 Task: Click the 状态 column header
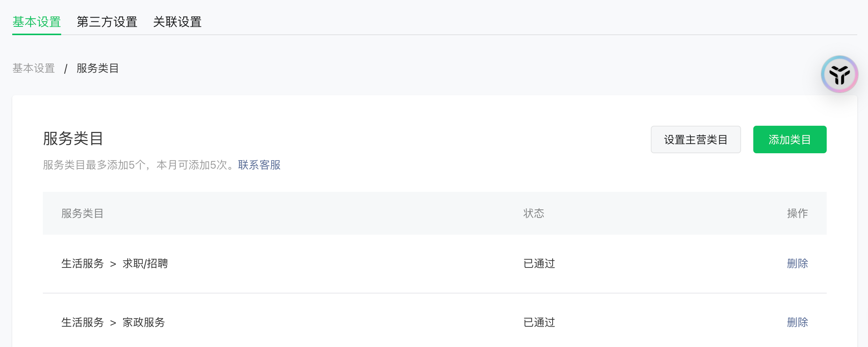coord(534,213)
